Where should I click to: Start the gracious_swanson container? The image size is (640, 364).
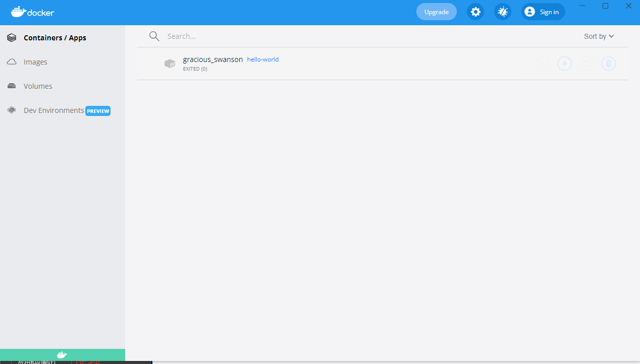coord(565,64)
